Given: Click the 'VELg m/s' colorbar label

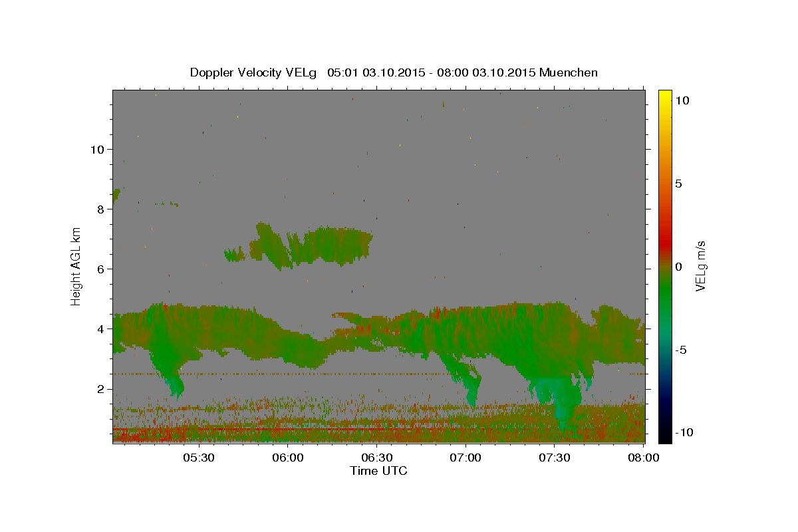Looking at the screenshot, I should [x=700, y=266].
